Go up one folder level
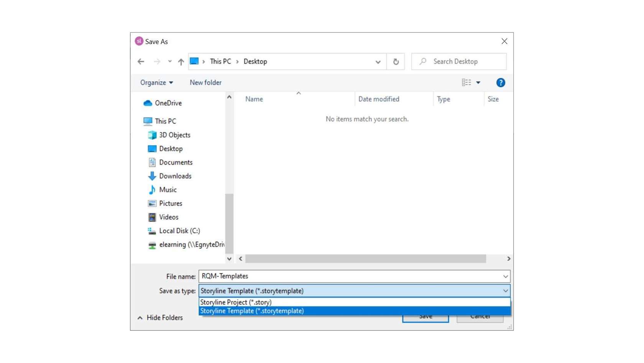 point(181,61)
